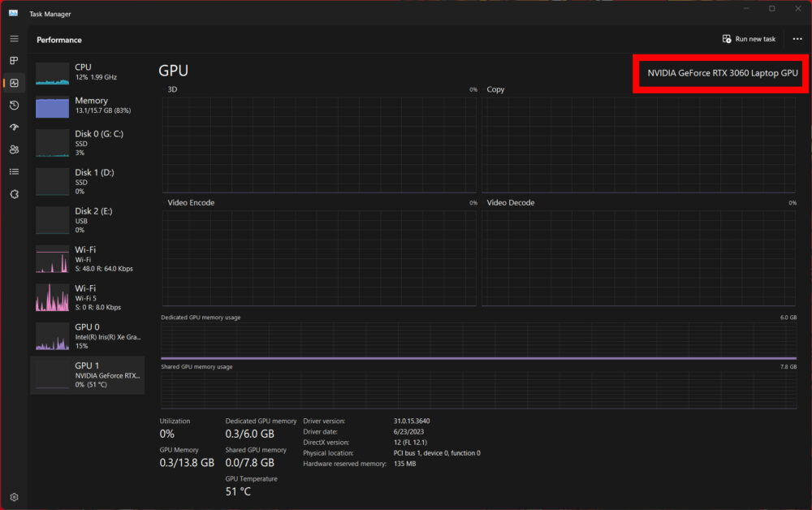Select the Performance page icon in sidebar
Screen dimensions: 812x510
[x=14, y=83]
